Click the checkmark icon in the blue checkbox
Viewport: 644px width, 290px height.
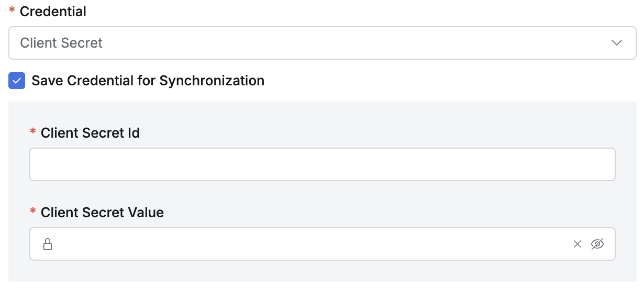(x=17, y=81)
